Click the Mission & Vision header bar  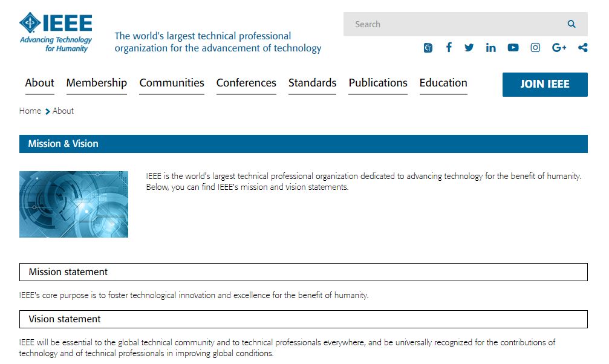point(304,144)
